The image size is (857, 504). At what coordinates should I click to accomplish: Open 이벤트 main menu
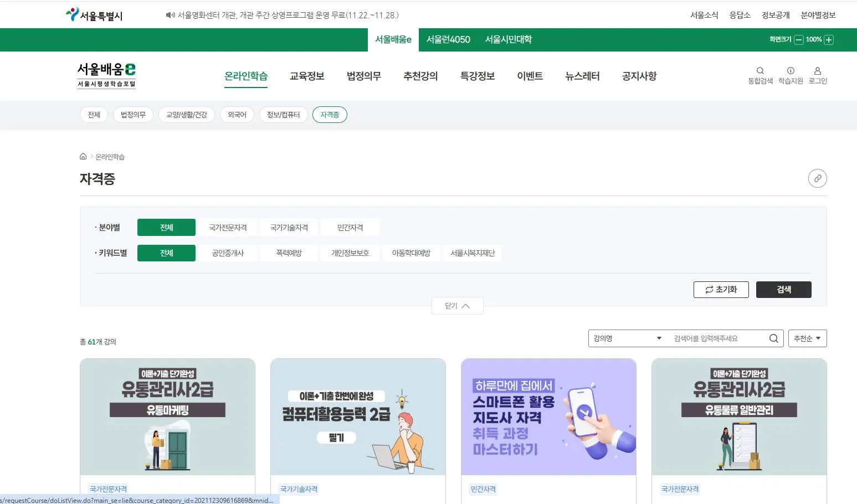(x=530, y=76)
